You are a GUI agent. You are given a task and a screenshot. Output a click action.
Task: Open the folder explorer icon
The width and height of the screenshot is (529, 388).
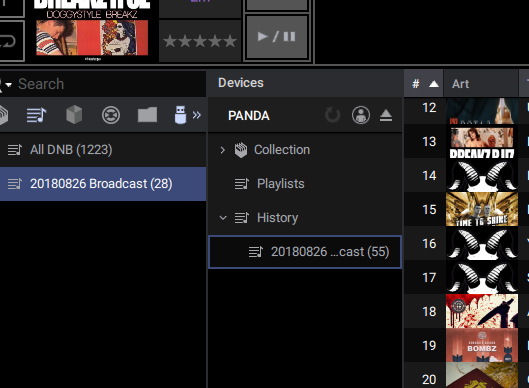coord(147,115)
